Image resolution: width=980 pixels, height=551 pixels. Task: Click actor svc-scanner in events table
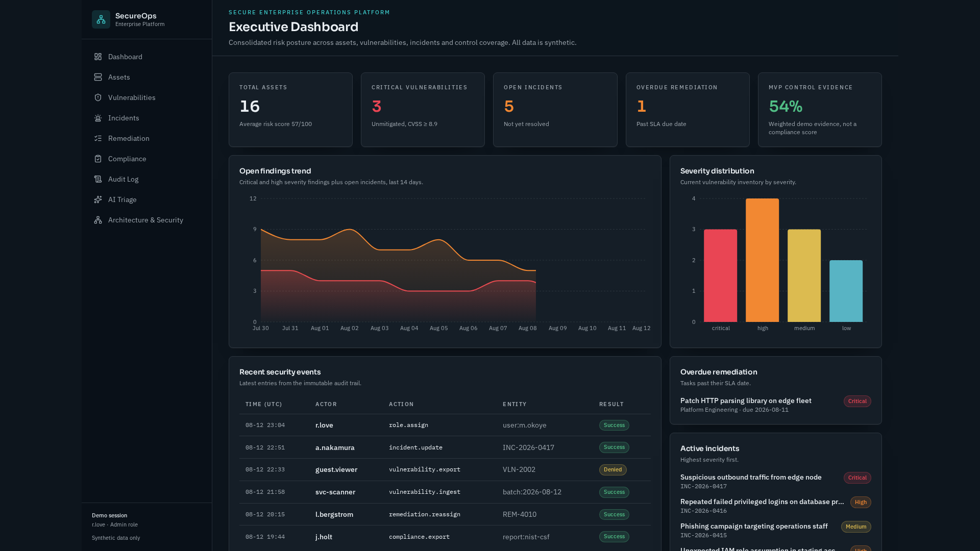[x=335, y=492]
